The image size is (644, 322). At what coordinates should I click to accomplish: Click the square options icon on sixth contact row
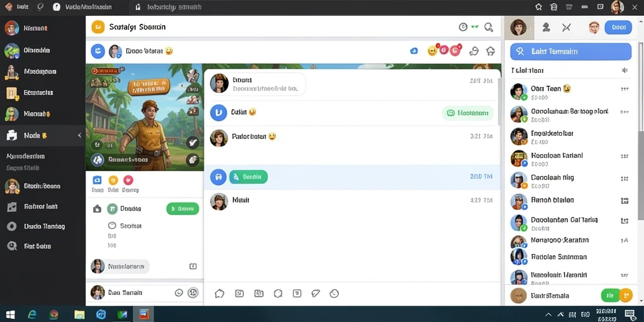point(625,201)
